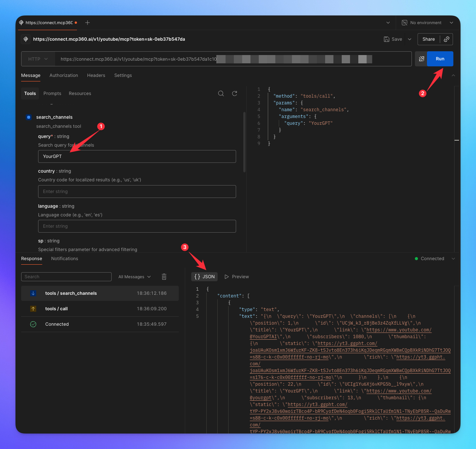Click inside the query input containing YourGPT
Screen dimensions: 476x449
click(x=137, y=156)
